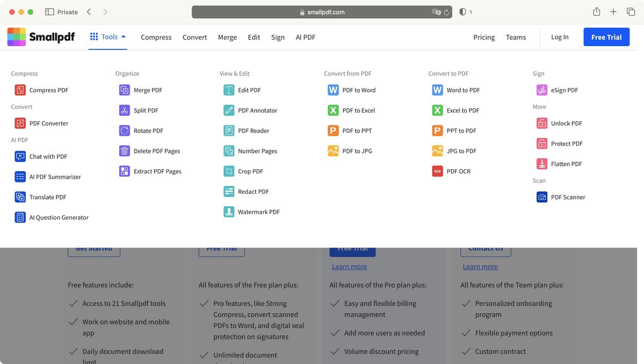Open the Compress PDF tool
The height and width of the screenshot is (364, 644).
tap(48, 90)
